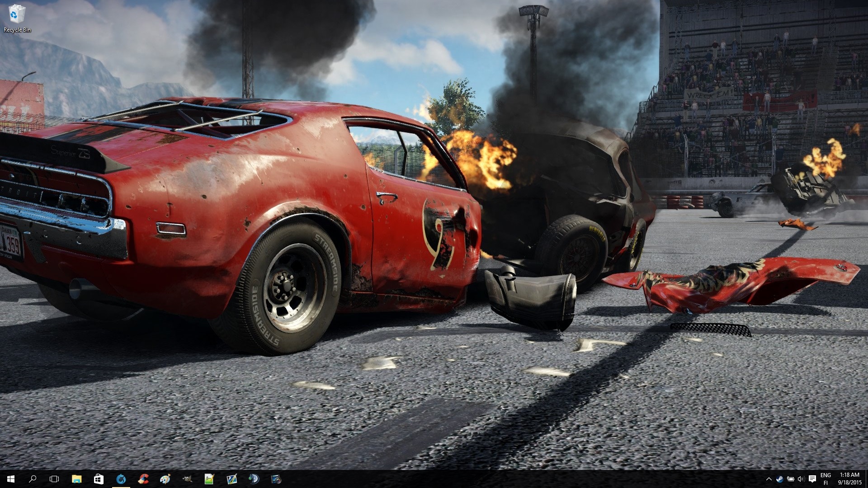Open Task View from taskbar

click(x=54, y=479)
